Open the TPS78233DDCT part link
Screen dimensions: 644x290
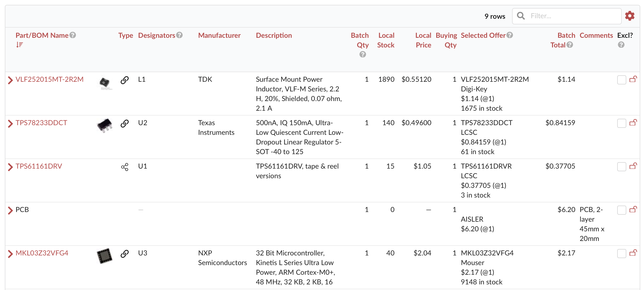pos(41,123)
